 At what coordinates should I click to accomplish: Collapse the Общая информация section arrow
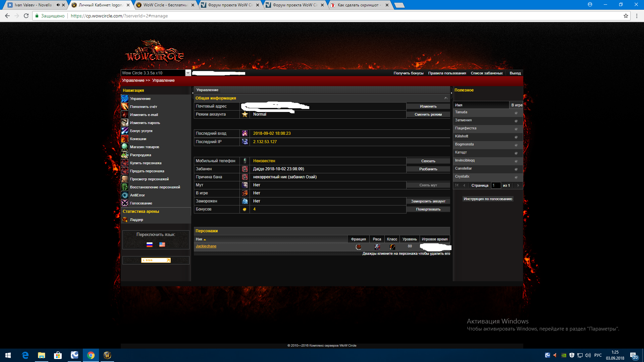446,98
